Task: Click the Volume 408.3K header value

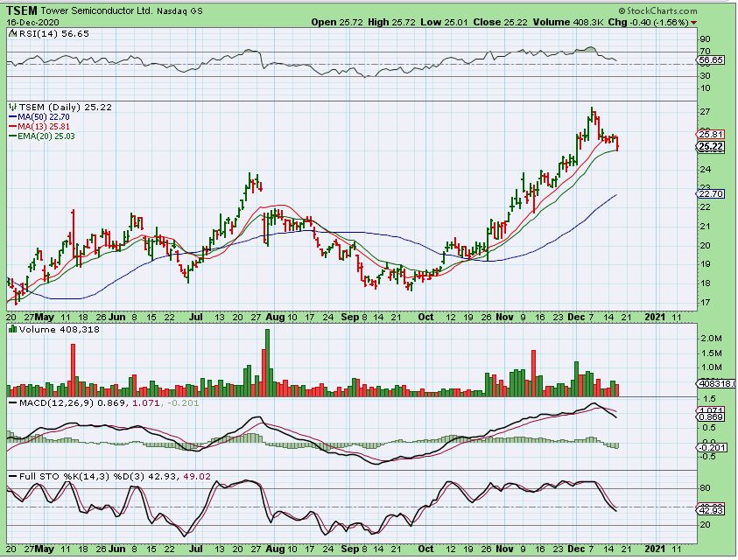Action: click(568, 22)
